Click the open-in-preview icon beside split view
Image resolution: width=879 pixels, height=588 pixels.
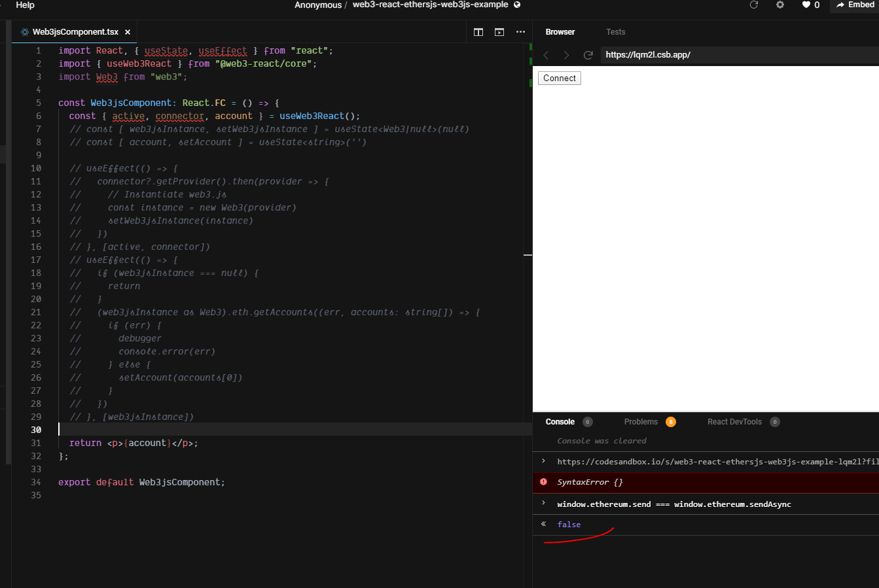(499, 31)
